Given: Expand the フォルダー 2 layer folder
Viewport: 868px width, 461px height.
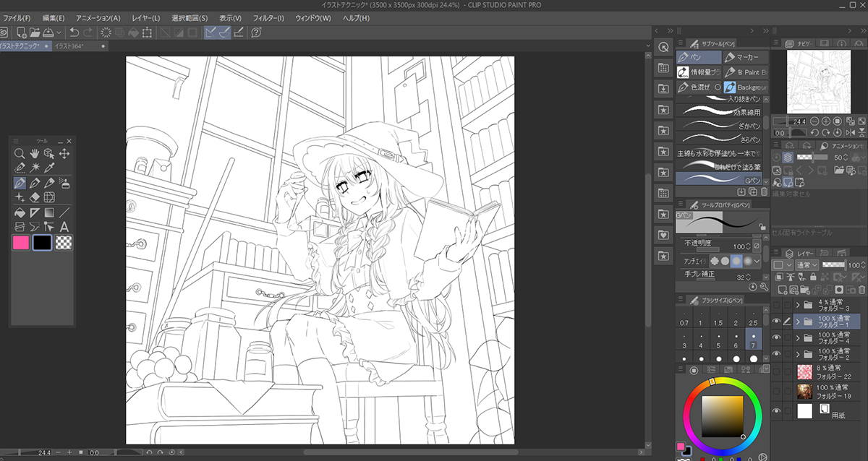Looking at the screenshot, I should coord(798,355).
